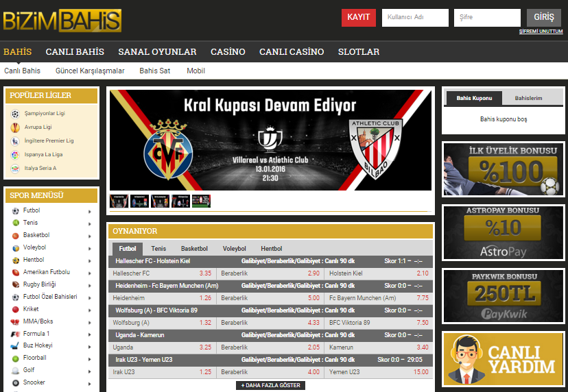
Task: Focus the Kullanıcı Adı input field
Action: click(415, 17)
